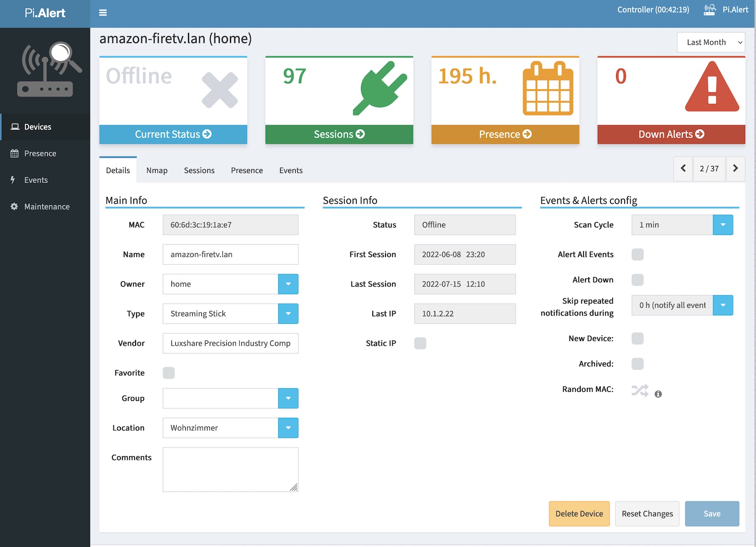
Task: Click the orange Presence calendar icon
Action: tap(548, 88)
